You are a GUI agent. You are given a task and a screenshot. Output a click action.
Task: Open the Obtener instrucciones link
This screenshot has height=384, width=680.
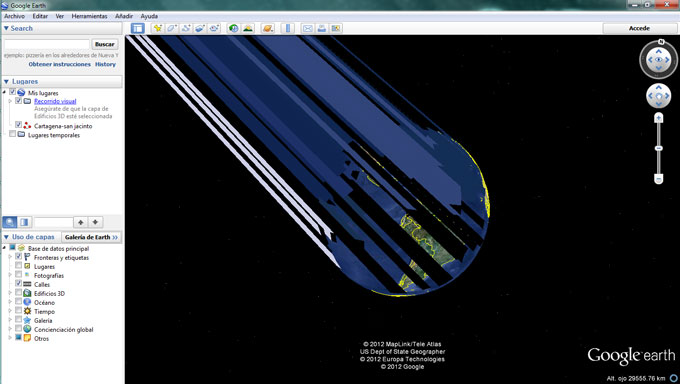[x=59, y=64]
